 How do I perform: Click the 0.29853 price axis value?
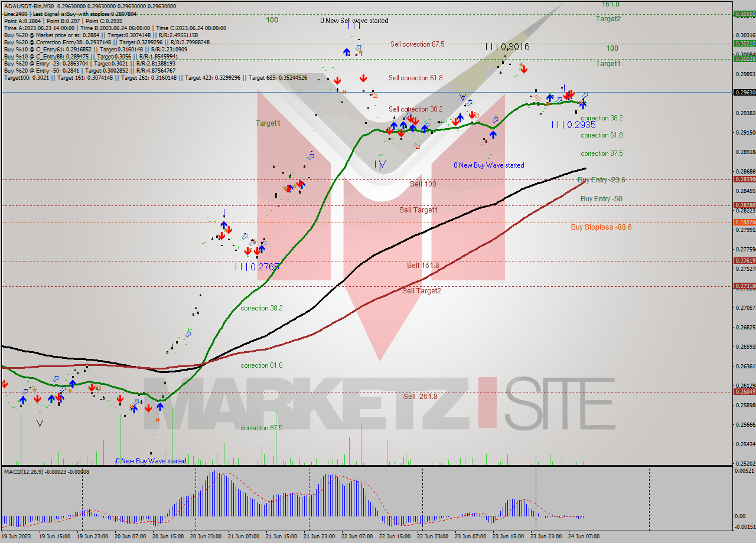coord(745,74)
